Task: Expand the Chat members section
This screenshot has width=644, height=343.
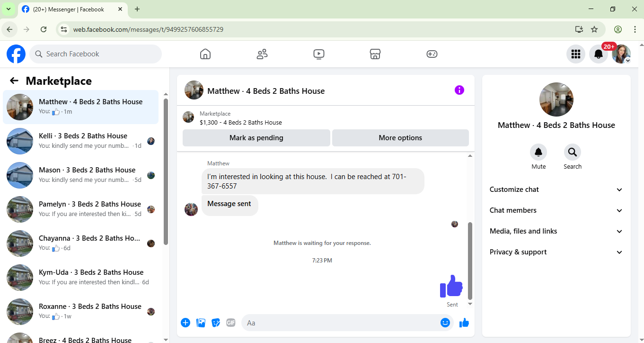Action: coord(556,210)
